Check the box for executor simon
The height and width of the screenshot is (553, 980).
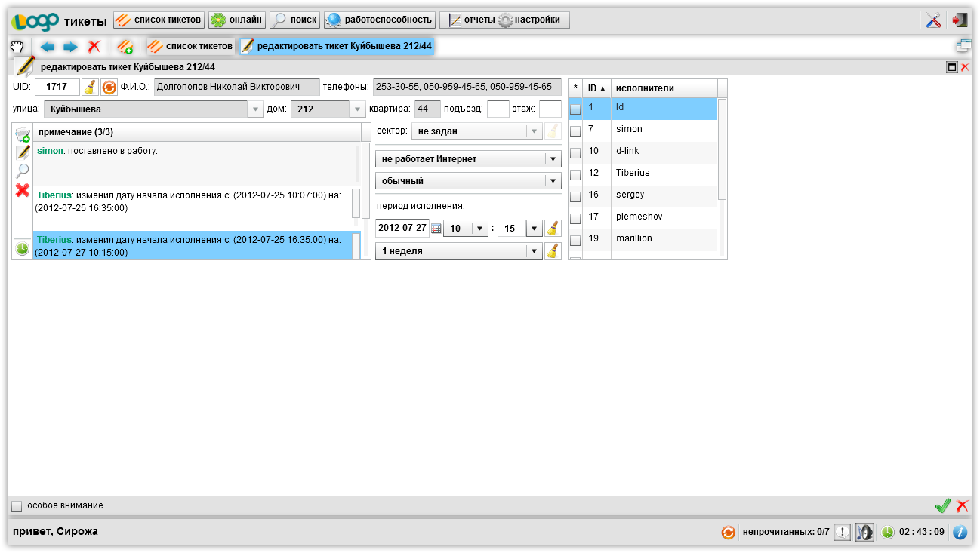[575, 131]
